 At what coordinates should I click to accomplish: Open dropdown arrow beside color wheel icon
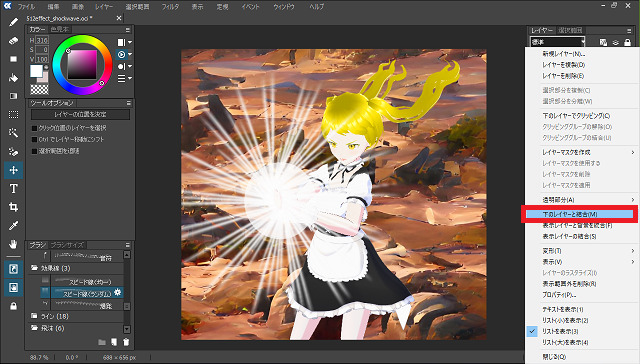130,54
